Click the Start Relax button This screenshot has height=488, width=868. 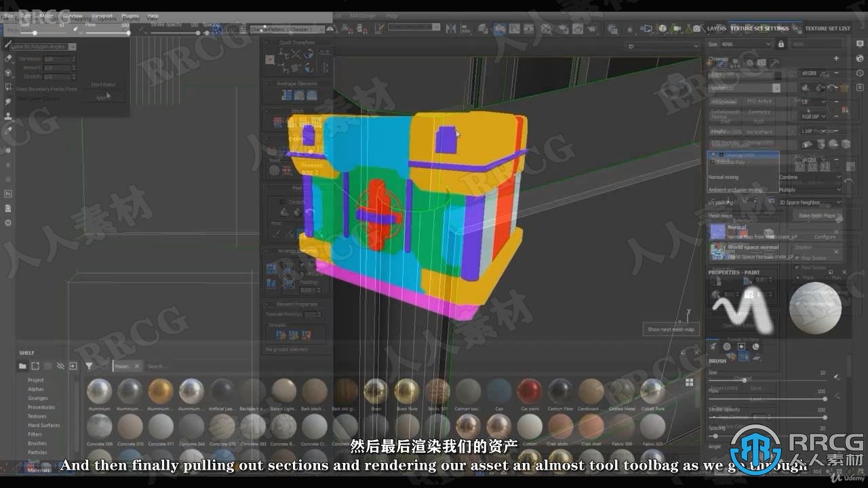pyautogui.click(x=103, y=84)
